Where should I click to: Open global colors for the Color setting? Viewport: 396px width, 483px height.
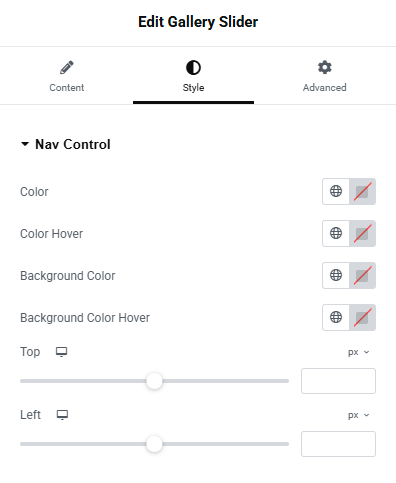click(x=336, y=191)
